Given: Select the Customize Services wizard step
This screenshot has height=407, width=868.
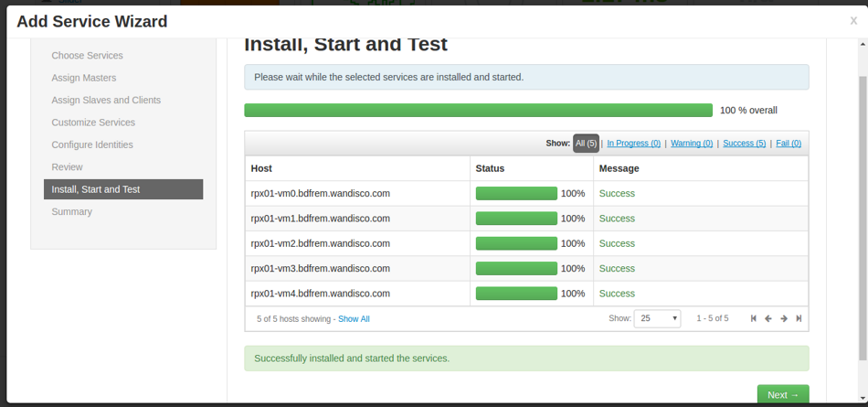Looking at the screenshot, I should pos(93,122).
